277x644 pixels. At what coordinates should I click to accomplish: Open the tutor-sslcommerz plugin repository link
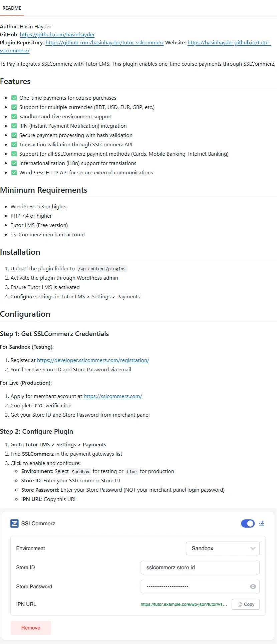click(104, 43)
